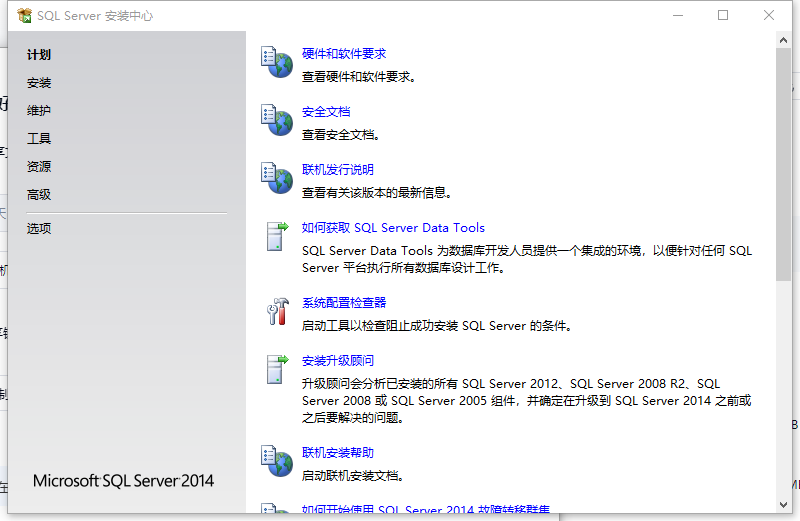This screenshot has width=800, height=521.
Task: Switch to the 高级 sidebar page
Action: click(39, 194)
